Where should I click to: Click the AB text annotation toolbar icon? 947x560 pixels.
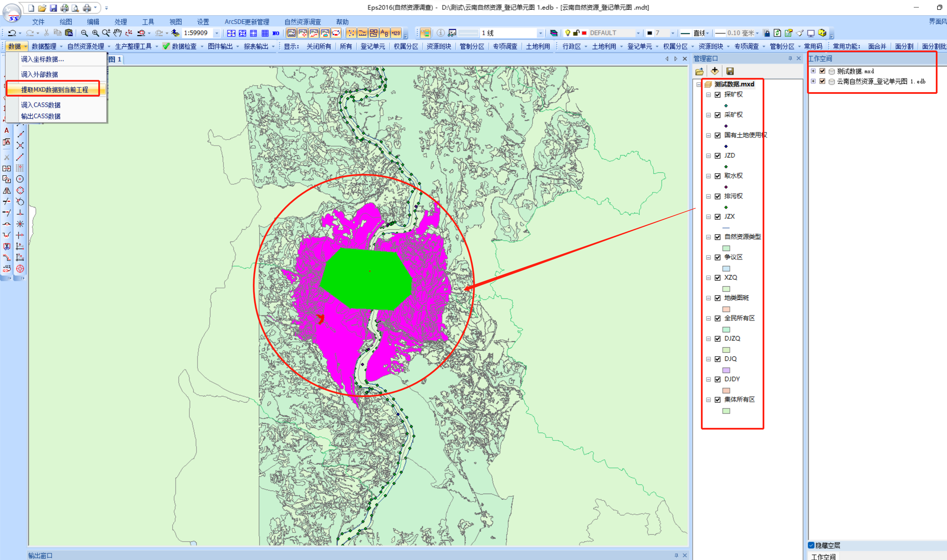pos(384,33)
